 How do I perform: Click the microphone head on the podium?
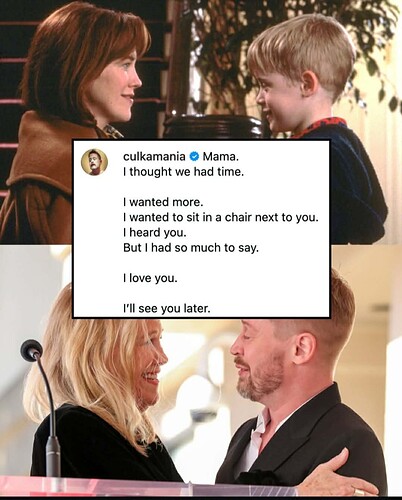[32, 350]
